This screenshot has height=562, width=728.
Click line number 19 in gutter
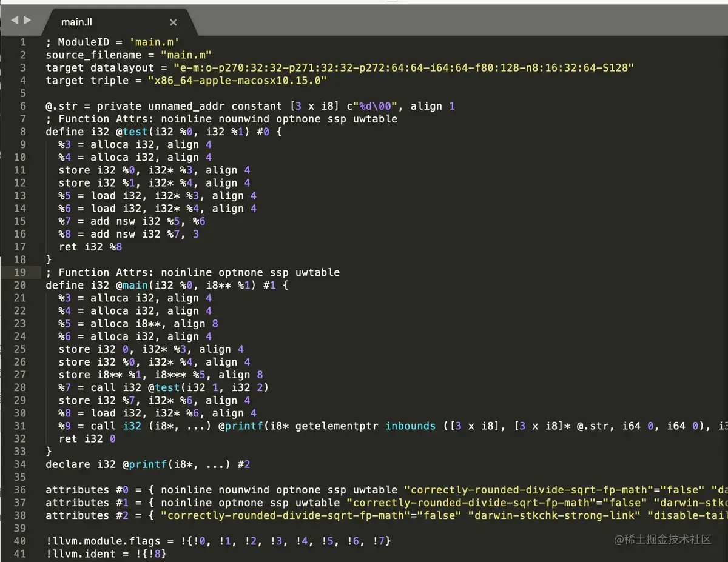tap(20, 272)
